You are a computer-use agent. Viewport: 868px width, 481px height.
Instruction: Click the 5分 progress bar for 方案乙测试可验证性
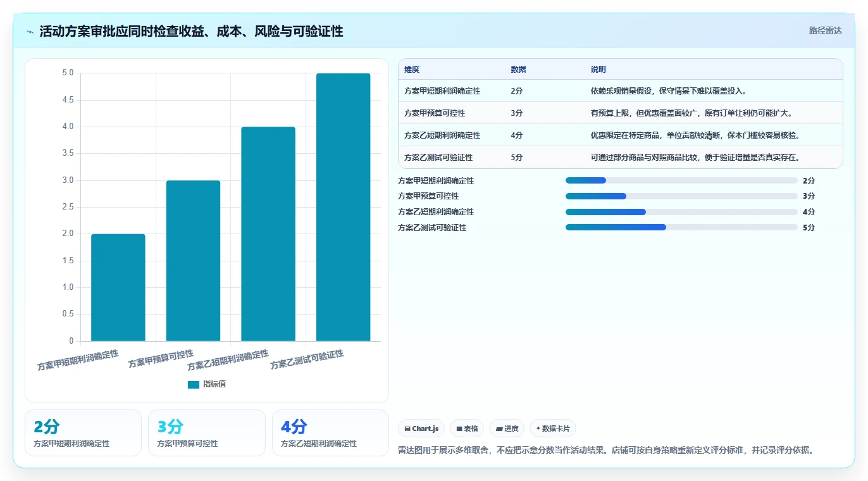point(681,227)
